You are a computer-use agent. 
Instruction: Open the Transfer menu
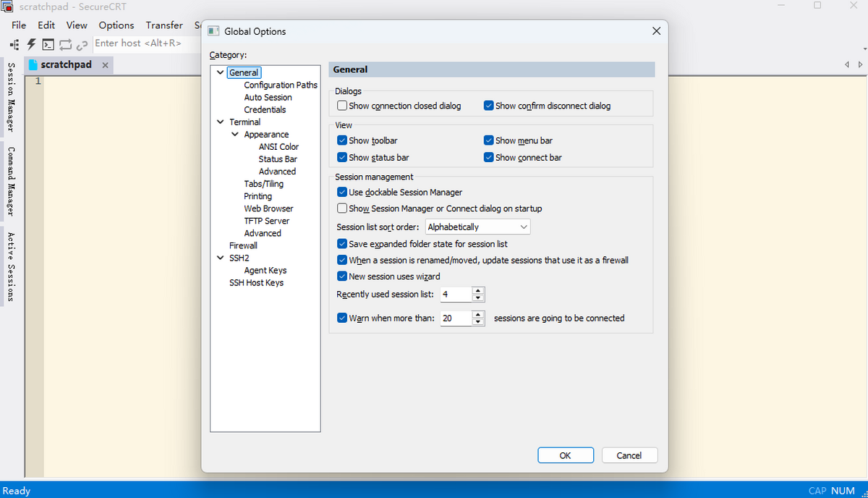coord(164,25)
